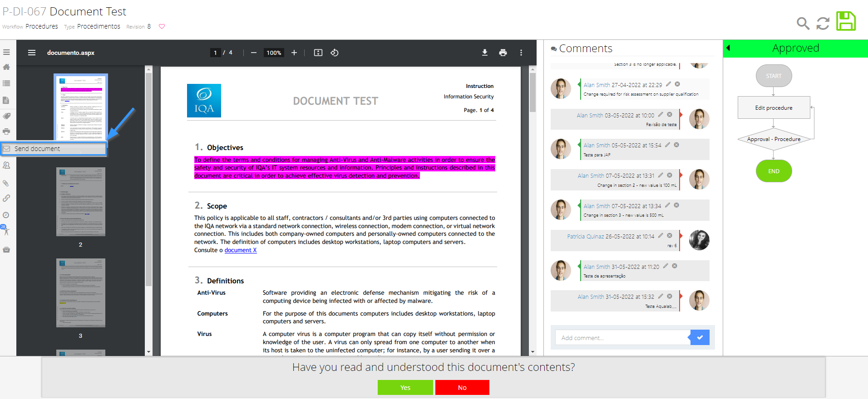Open the document X hyperlink
This screenshot has width=868, height=399.
(x=241, y=250)
